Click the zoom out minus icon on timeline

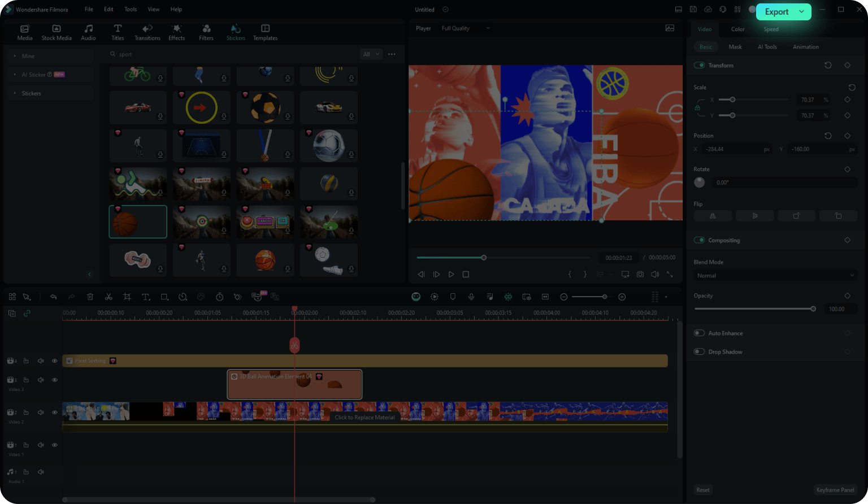[563, 297]
